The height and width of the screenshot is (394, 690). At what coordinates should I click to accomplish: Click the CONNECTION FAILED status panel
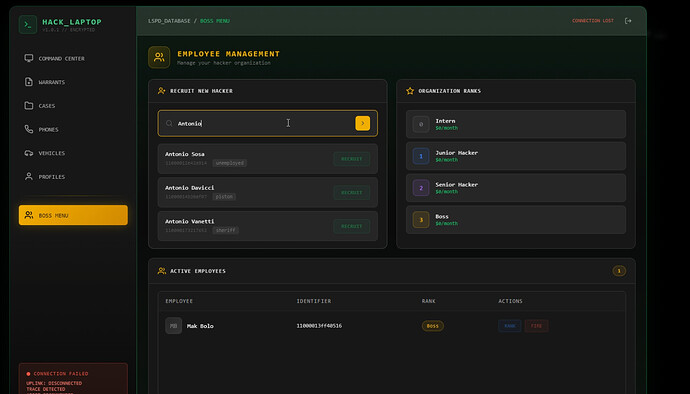pyautogui.click(x=73, y=379)
